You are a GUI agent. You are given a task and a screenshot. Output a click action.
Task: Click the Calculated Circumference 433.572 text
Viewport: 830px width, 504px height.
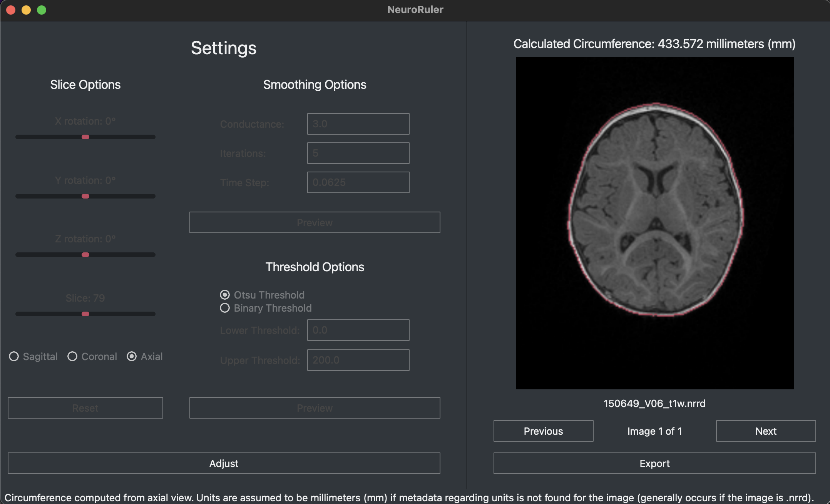(x=654, y=44)
